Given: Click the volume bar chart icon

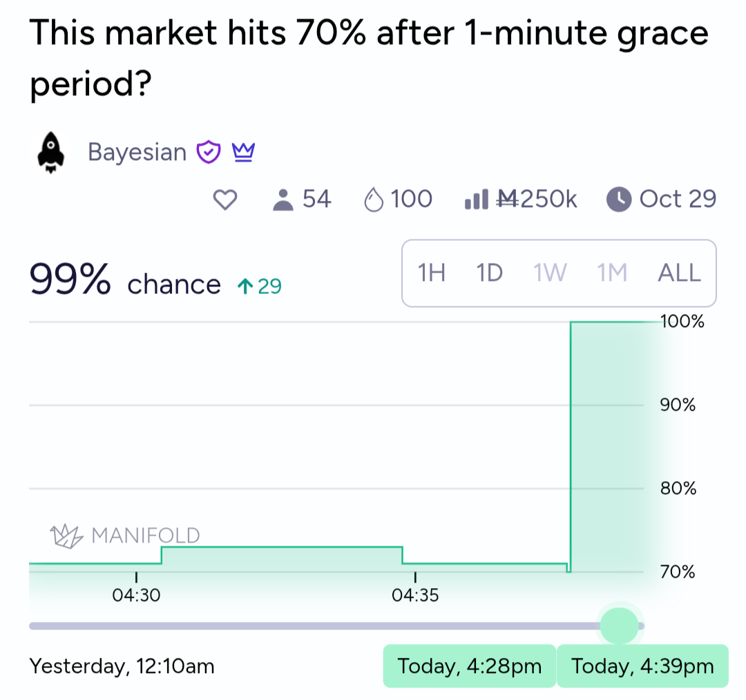Looking at the screenshot, I should [477, 200].
